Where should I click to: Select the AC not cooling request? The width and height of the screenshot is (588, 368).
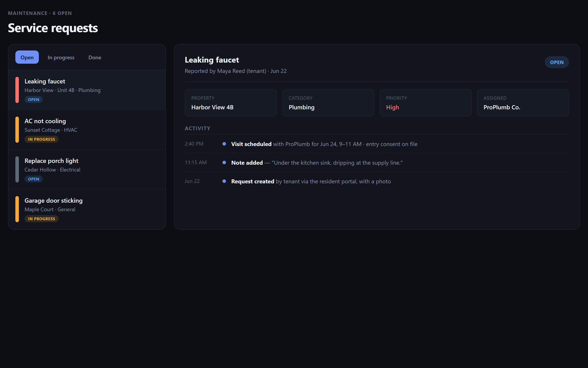click(87, 130)
